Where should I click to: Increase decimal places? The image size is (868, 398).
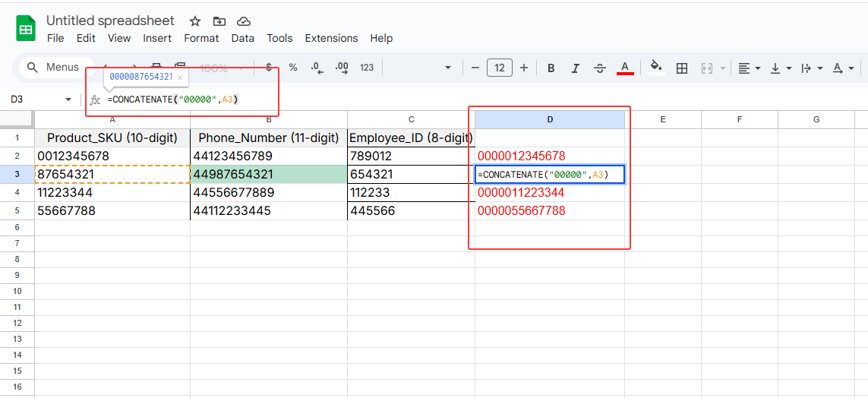coord(341,68)
